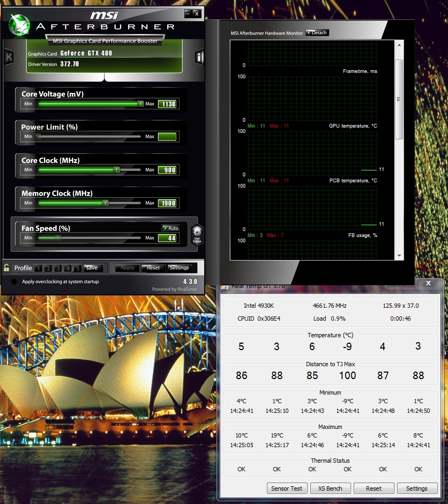Click the "19°C" maximum temperature value
Image resolution: width=448 pixels, height=504 pixels.
[277, 435]
